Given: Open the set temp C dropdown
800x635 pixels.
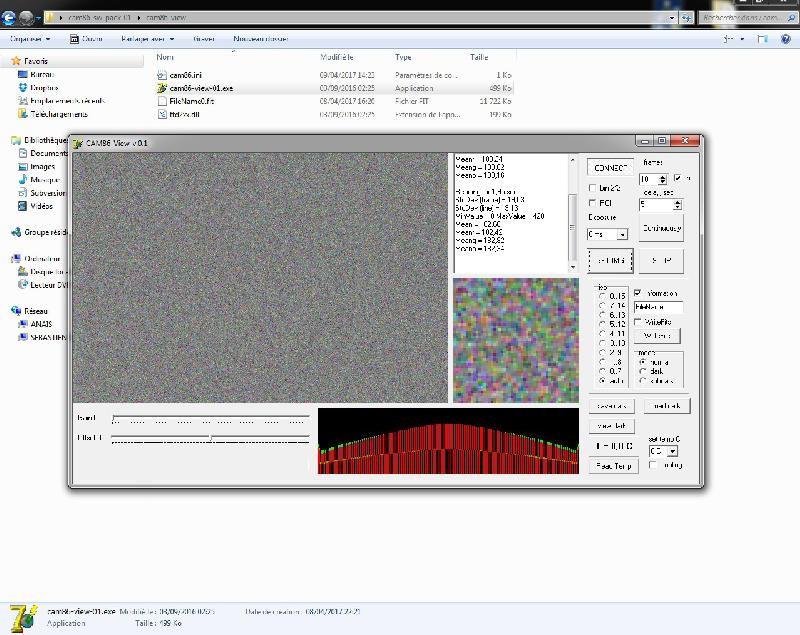Looking at the screenshot, I should (x=672, y=451).
